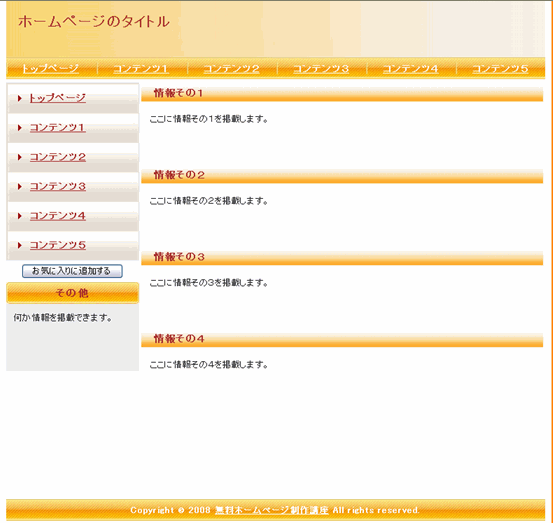Click the 情報その1 section heading
This screenshot has width=553, height=523.
[178, 93]
